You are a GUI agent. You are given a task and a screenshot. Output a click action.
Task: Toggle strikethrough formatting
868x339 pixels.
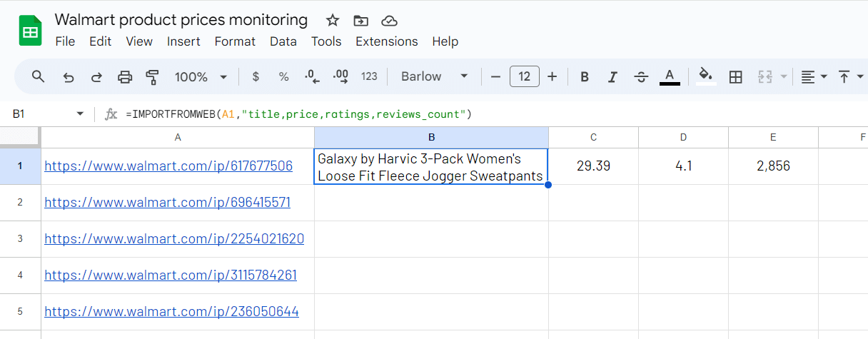click(x=640, y=76)
